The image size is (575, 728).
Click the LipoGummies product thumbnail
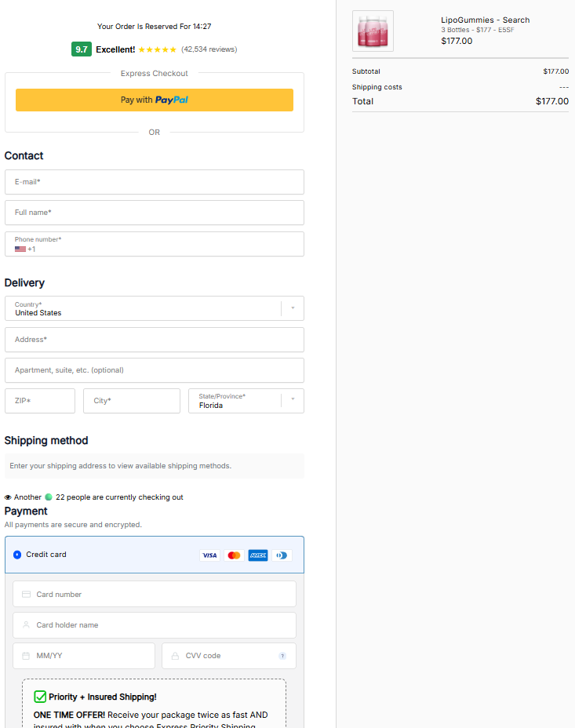[373, 31]
